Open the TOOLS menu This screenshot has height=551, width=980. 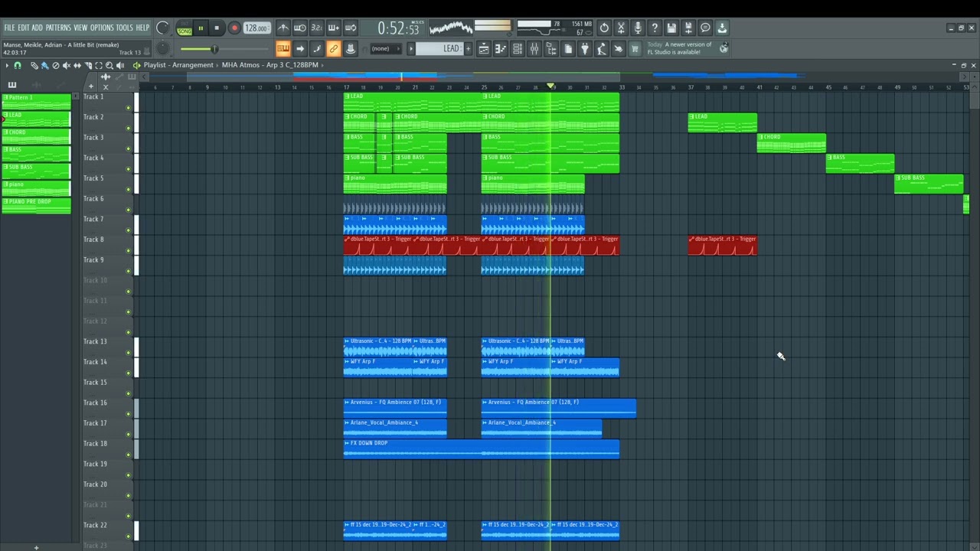point(124,28)
